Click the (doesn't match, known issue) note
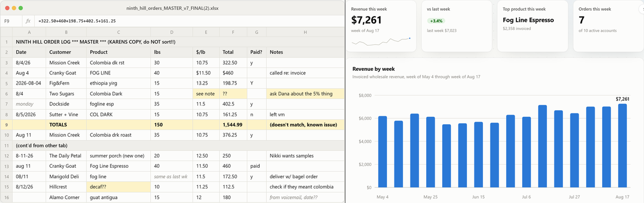The image size is (644, 203). 305,124
